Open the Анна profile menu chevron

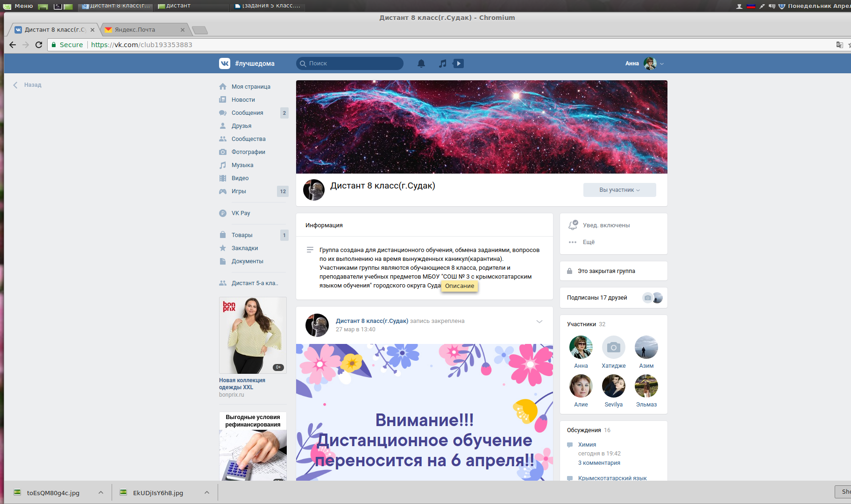(x=662, y=64)
